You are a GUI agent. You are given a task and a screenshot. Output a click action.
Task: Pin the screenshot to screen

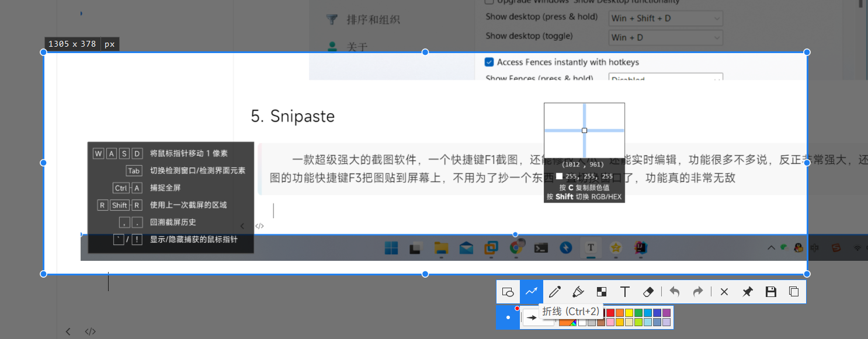tap(747, 292)
